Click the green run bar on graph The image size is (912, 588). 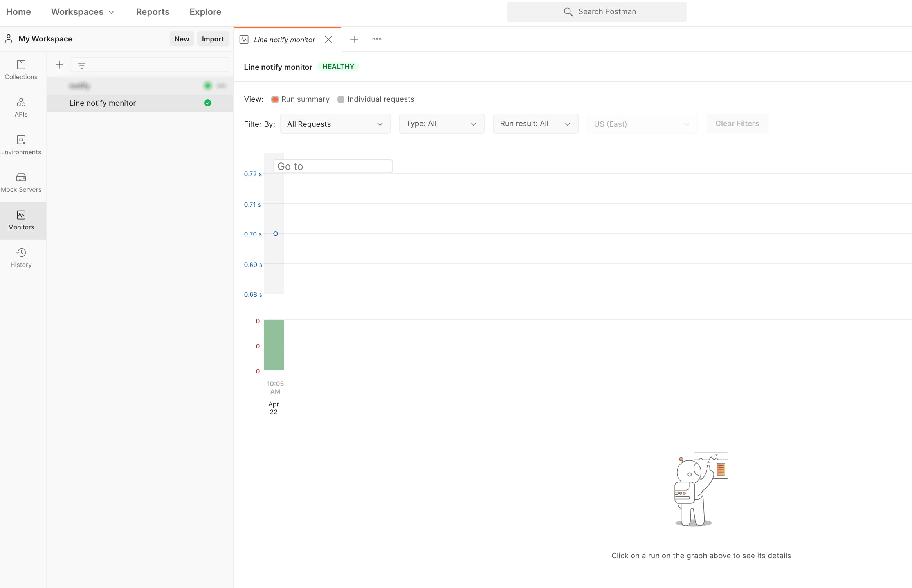point(274,345)
